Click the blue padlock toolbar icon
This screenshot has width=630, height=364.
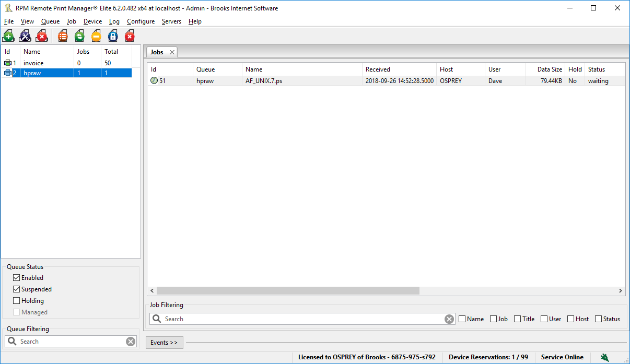tap(113, 36)
